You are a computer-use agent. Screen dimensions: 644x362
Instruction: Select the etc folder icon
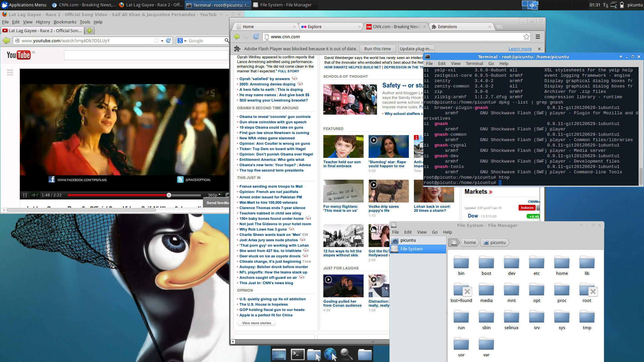tap(537, 262)
